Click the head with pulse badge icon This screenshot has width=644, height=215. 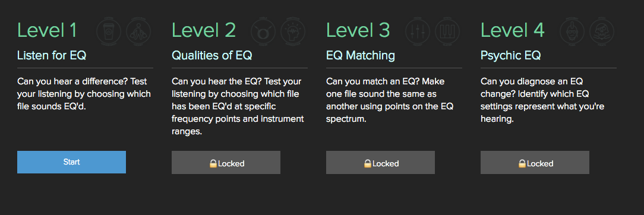coord(293,31)
